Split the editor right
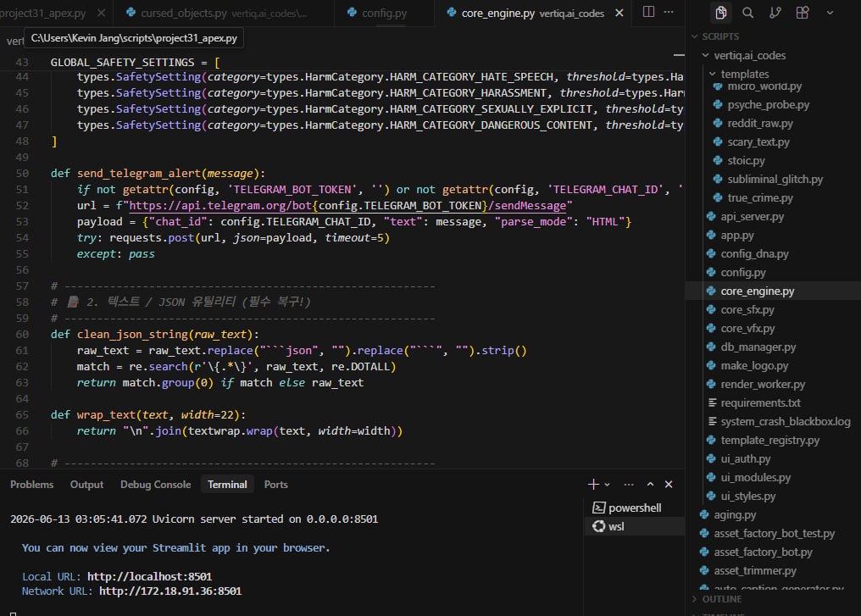Screen dimensions: 861x616 [648, 12]
